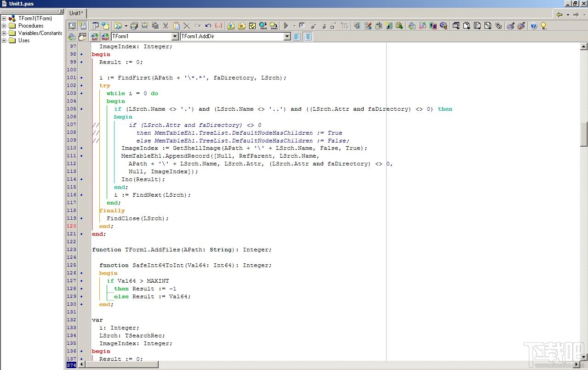
Task: Open the TForm1.AddDir method combo box
Action: (287, 37)
